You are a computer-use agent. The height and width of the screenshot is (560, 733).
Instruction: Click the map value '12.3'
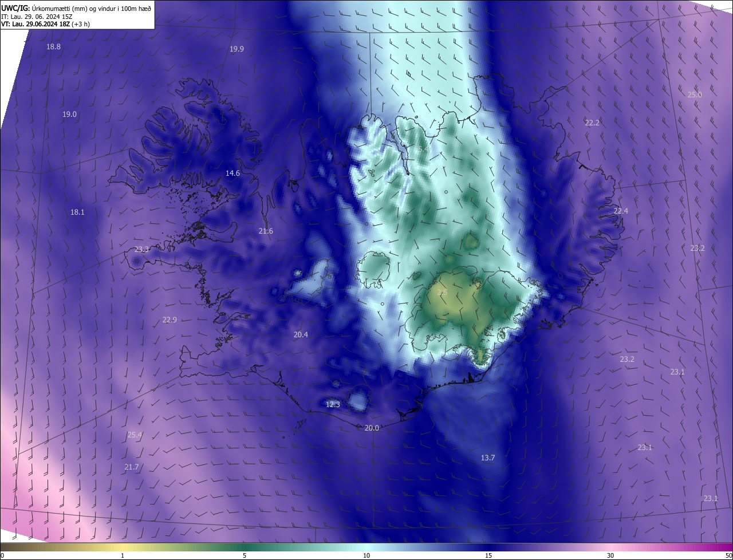333,405
